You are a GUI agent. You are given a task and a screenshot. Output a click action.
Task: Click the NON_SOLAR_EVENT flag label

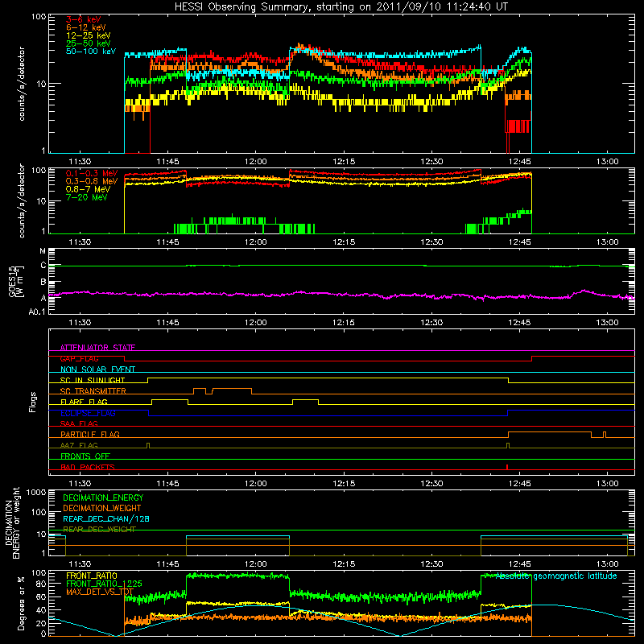[97, 369]
